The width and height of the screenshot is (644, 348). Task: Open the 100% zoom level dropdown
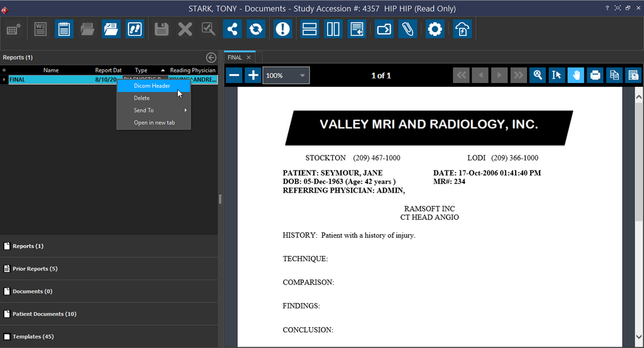pyautogui.click(x=286, y=76)
